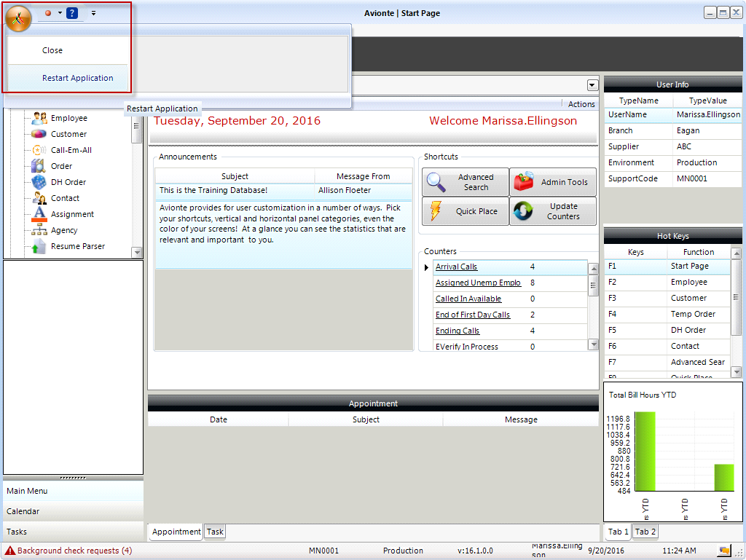This screenshot has width=746, height=560.
Task: Open the Employee item in the tree
Action: [x=68, y=118]
